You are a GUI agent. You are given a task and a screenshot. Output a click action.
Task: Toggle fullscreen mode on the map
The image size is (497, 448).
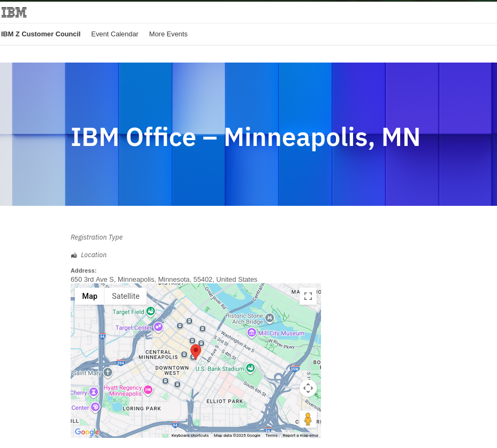click(308, 296)
